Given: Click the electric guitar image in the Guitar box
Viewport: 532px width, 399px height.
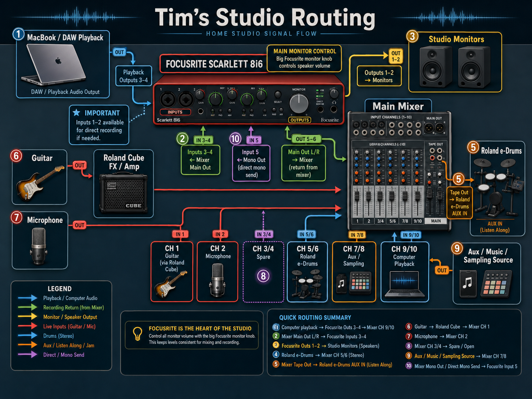Looking at the screenshot, I should coord(40,183).
